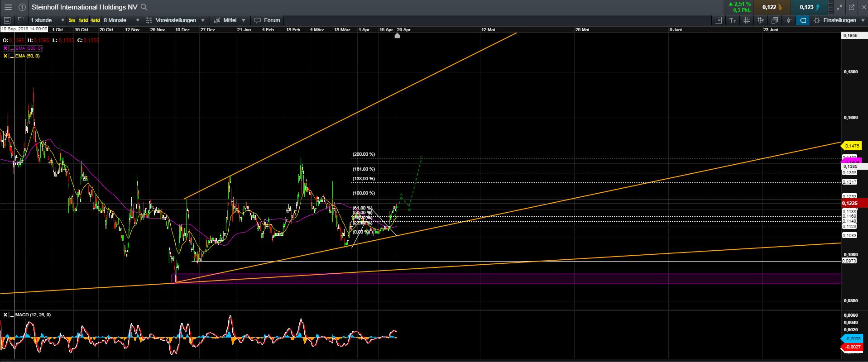Viewport: 868px width, 362px height.
Task: Click the 0,123 buy price button
Action: pyautogui.click(x=807, y=7)
